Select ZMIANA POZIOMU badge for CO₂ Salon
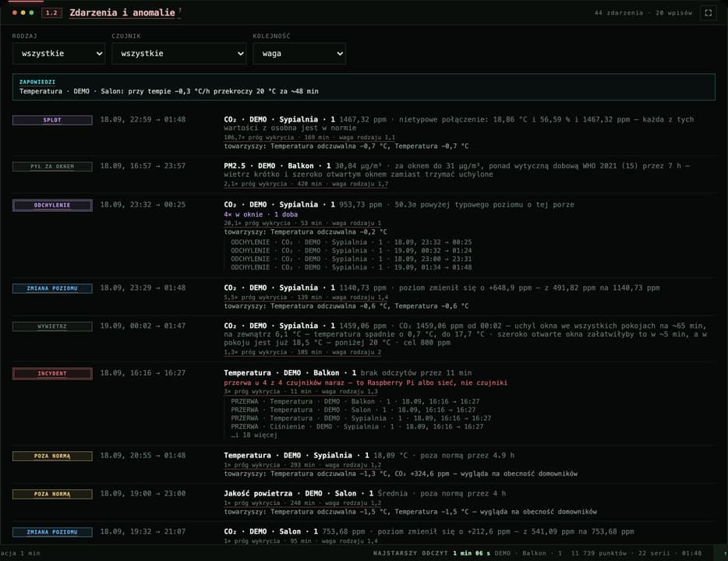728x561 pixels. pyautogui.click(x=52, y=532)
